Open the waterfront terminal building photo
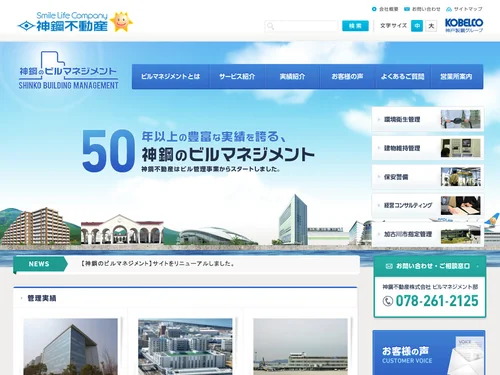The image size is (500, 375). coord(300,347)
